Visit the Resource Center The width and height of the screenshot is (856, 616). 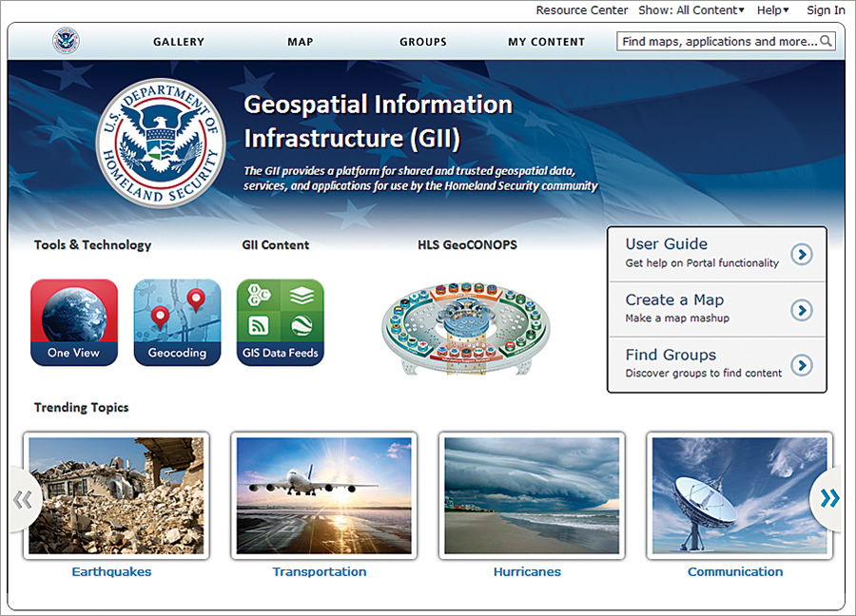[x=582, y=10]
